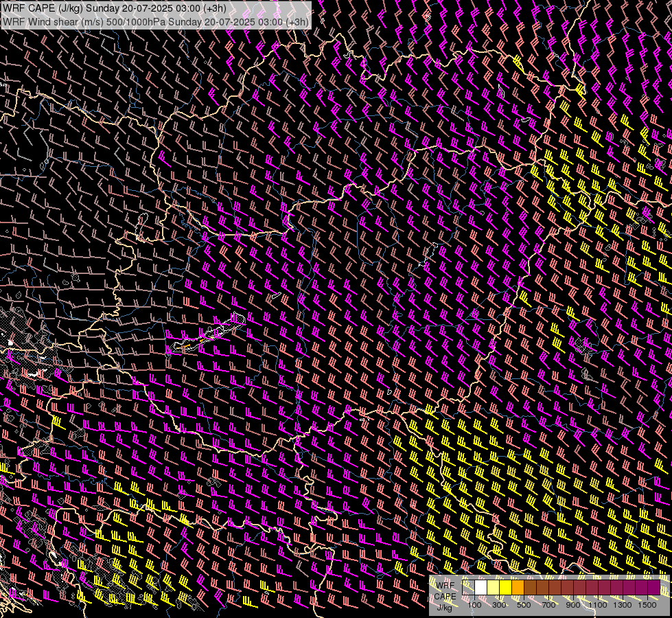
Task: Click the WRF Wind shear 500/1000hPa title line
Action: (156, 22)
